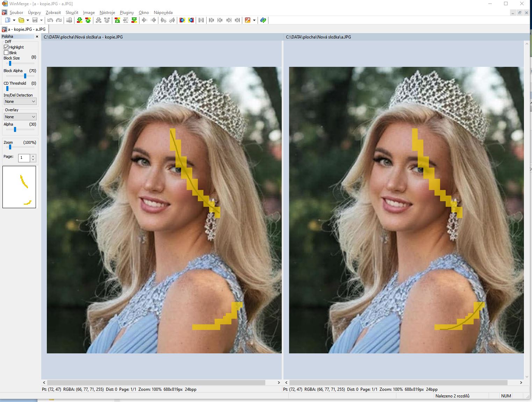Click Copy All to Right icon
Screen dimensions: 532x402
pos(182,20)
